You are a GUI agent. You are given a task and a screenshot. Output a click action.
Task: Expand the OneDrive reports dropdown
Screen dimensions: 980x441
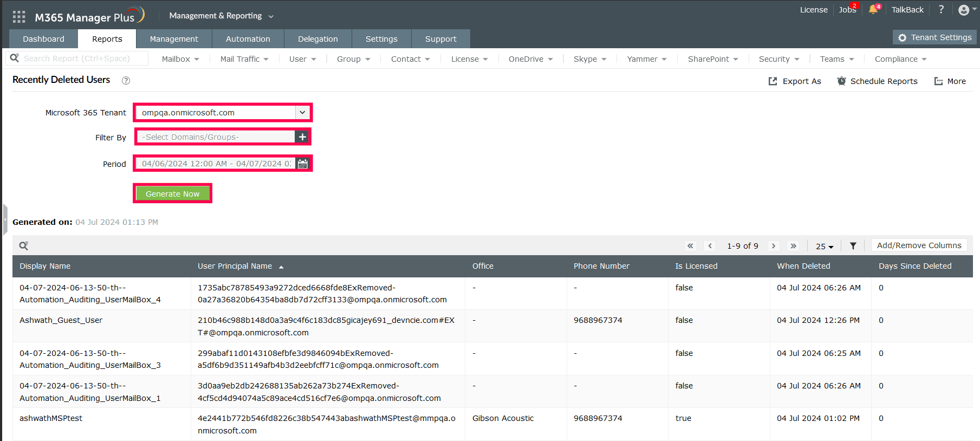(530, 59)
